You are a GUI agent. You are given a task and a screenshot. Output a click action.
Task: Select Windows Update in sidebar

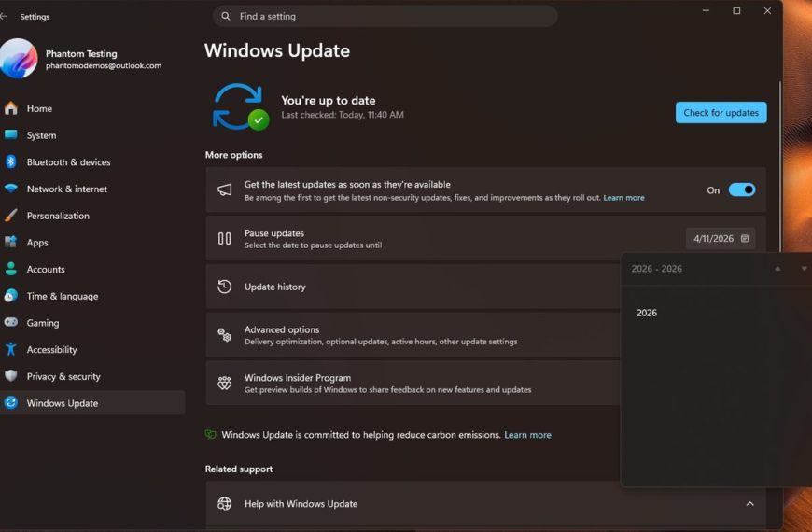pos(93,403)
